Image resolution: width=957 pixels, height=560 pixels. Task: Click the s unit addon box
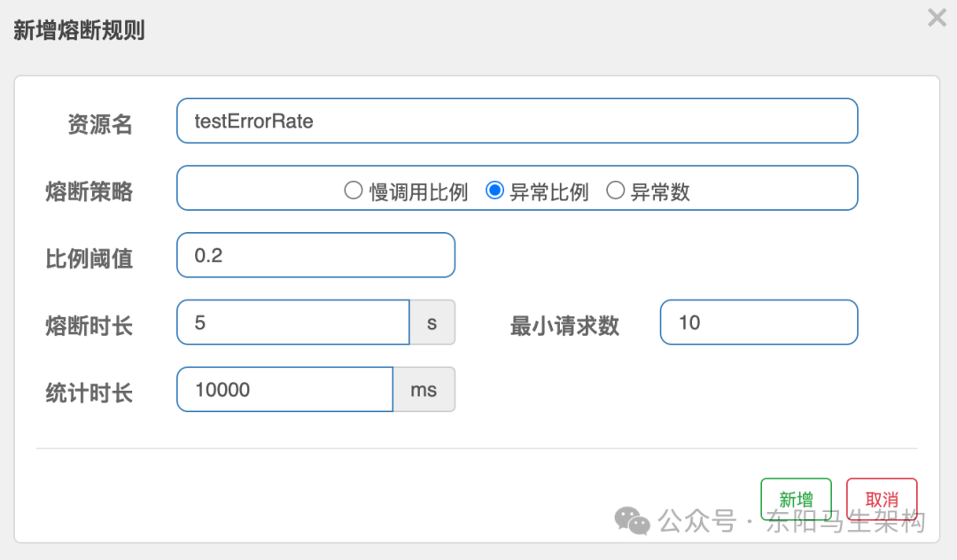[432, 323]
